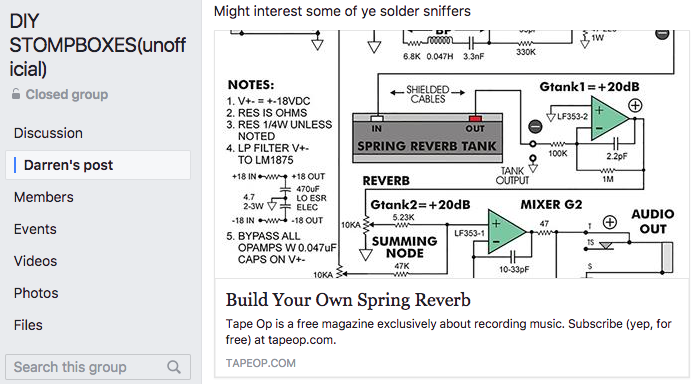Go to the group Events
Image resolution: width=696 pixels, height=384 pixels.
pos(35,229)
